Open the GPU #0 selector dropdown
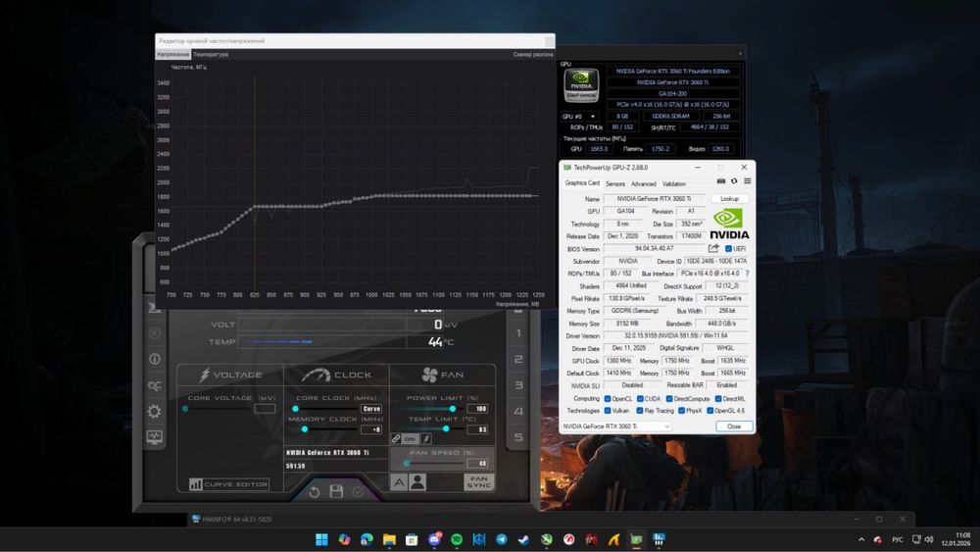Screen dimensions: 980x552 click(579, 117)
